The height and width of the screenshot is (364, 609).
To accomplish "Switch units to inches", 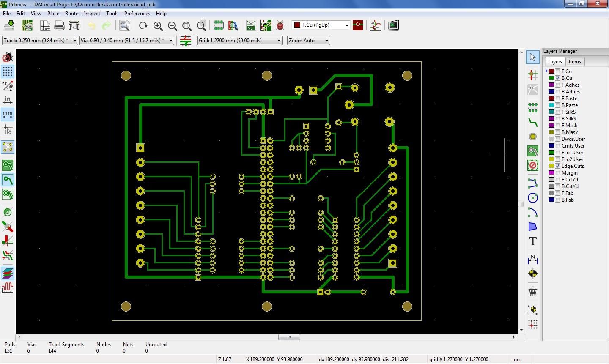I will click(x=7, y=99).
